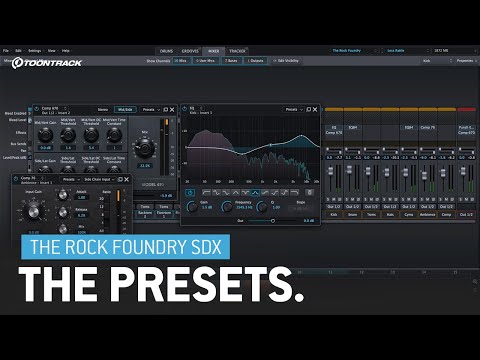Detach the Comp 76 plugin window
This screenshot has width=480, height=360.
[120, 179]
